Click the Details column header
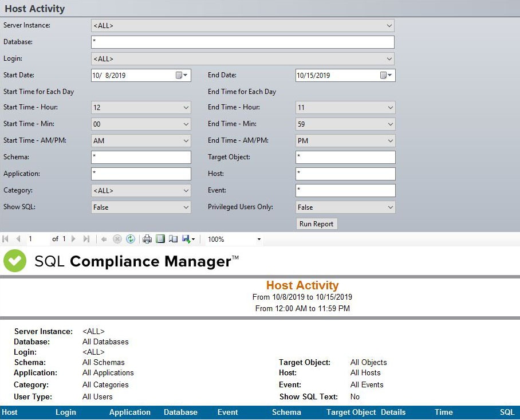 393,412
